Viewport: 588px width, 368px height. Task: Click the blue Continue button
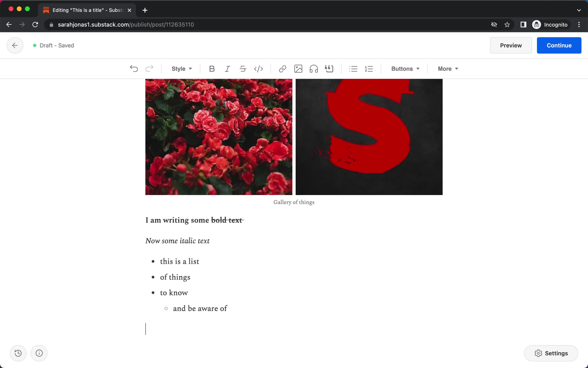click(559, 45)
